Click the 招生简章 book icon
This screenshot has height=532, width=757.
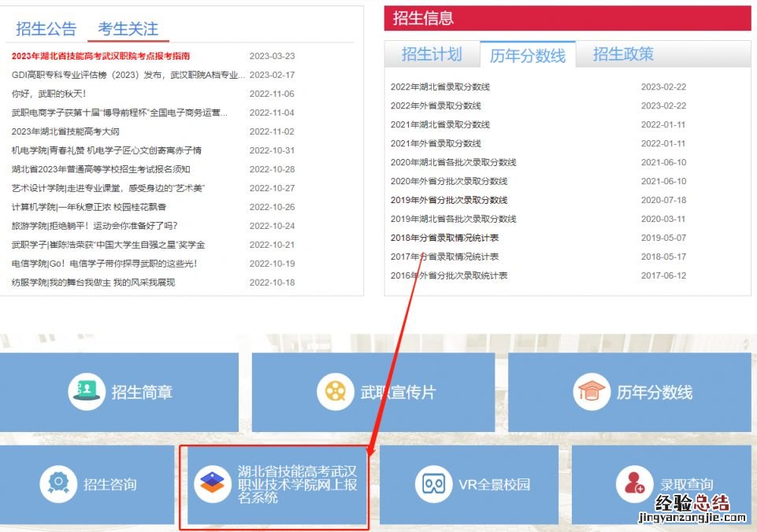(x=87, y=391)
